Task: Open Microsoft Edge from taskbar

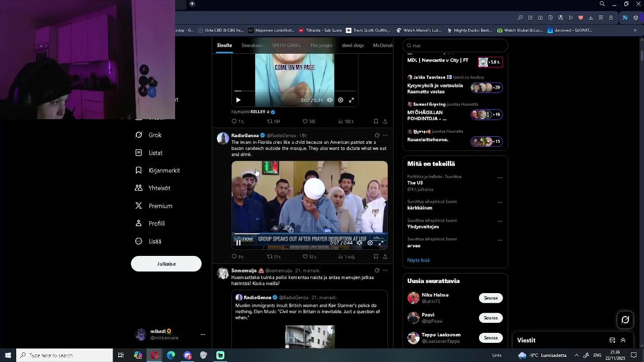Action: pos(171,355)
